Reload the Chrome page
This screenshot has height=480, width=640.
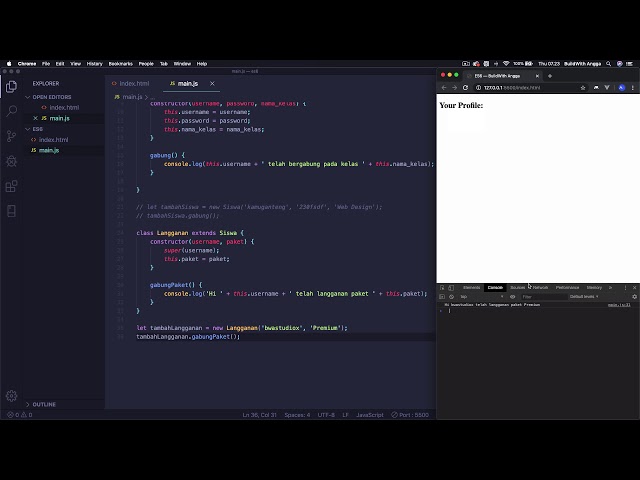click(465, 88)
